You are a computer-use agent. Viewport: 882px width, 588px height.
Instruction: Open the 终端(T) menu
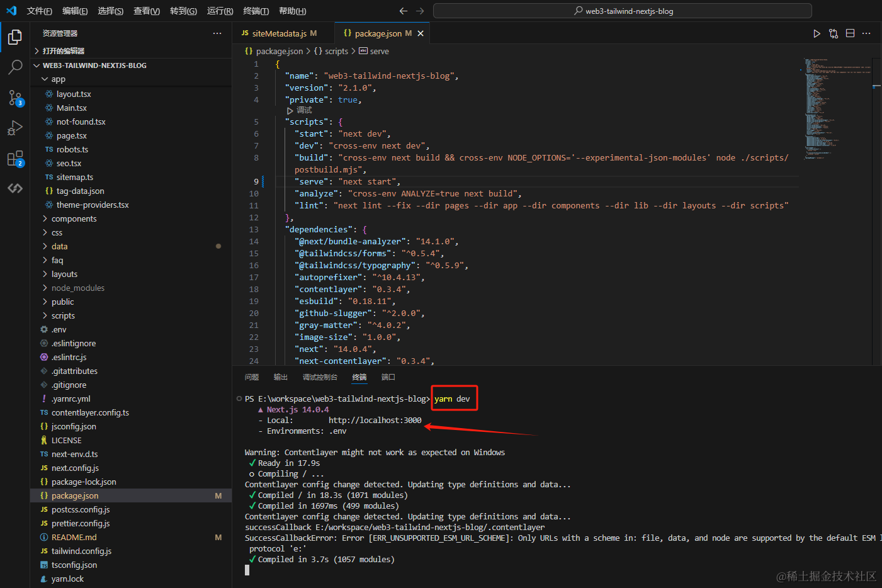(x=256, y=11)
